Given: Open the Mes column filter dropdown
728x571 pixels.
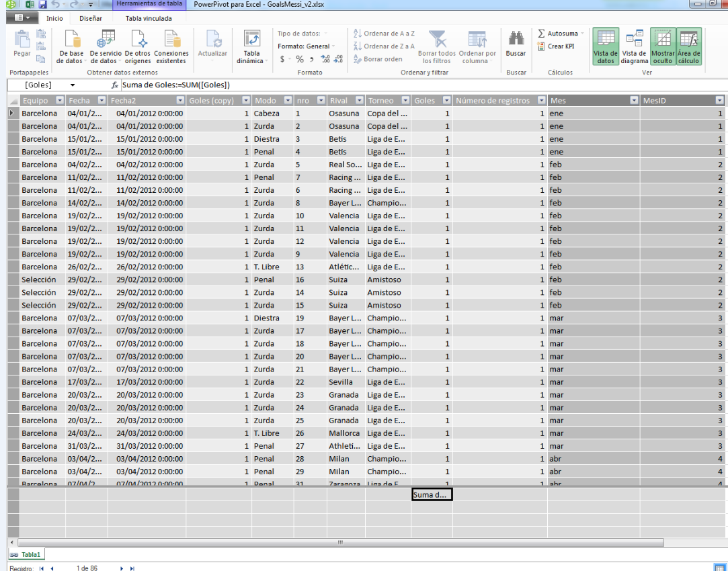Looking at the screenshot, I should point(634,101).
